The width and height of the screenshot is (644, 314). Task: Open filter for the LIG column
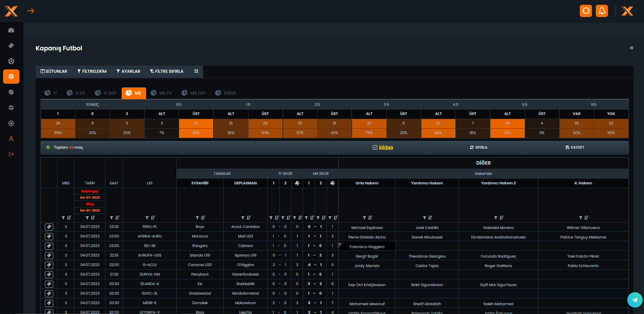click(x=147, y=218)
